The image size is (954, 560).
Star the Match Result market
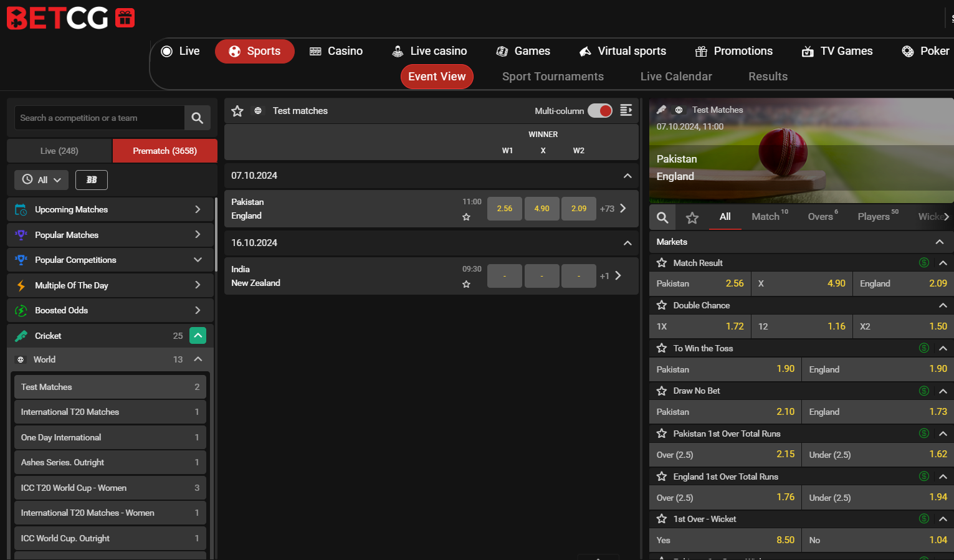662,263
